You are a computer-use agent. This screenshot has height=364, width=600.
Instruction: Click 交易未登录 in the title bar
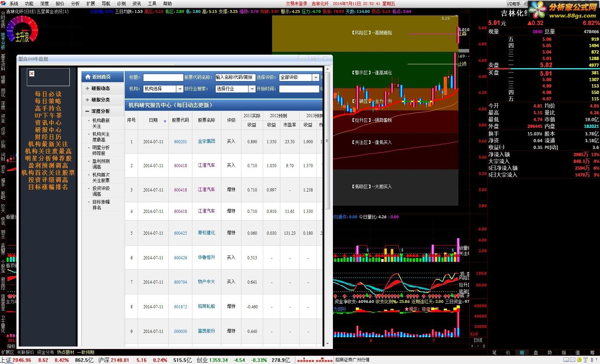[296, 4]
